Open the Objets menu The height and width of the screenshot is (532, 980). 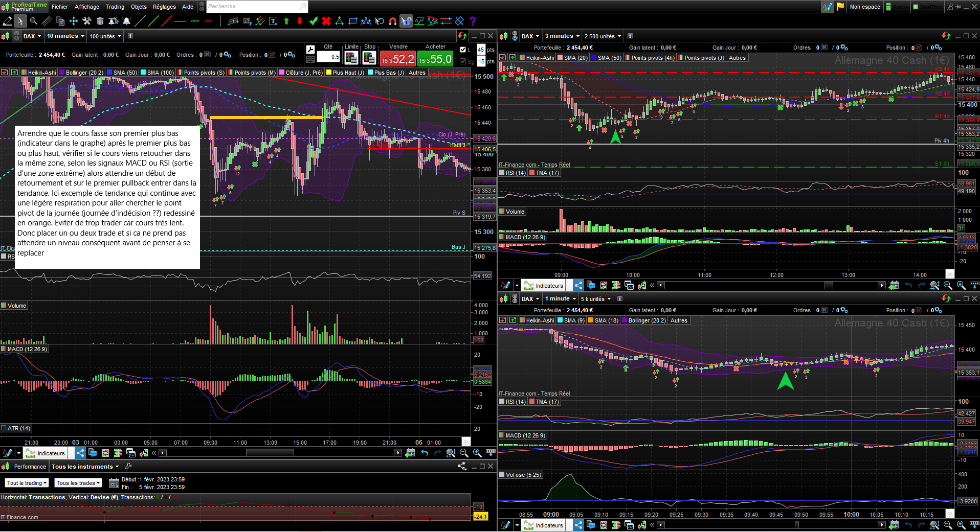[139, 7]
